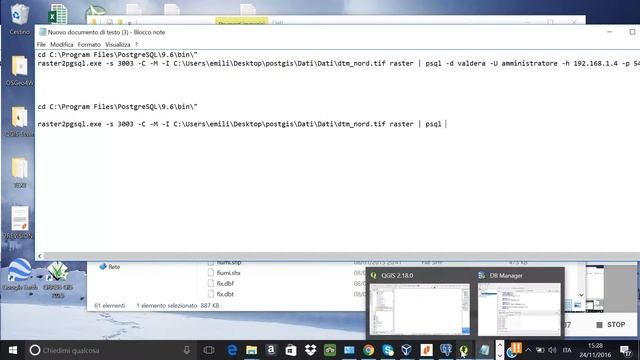Image resolution: width=640 pixels, height=360 pixels.
Task: Click inside the second raster2pgsql command line
Action: [x=242, y=124]
